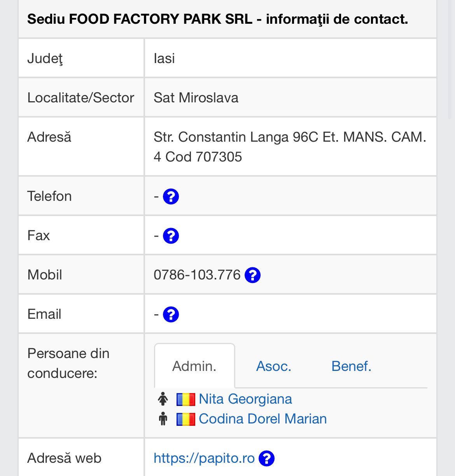The image size is (455, 476).
Task: Open Codina Dorel Marian profile link
Action: point(263,419)
